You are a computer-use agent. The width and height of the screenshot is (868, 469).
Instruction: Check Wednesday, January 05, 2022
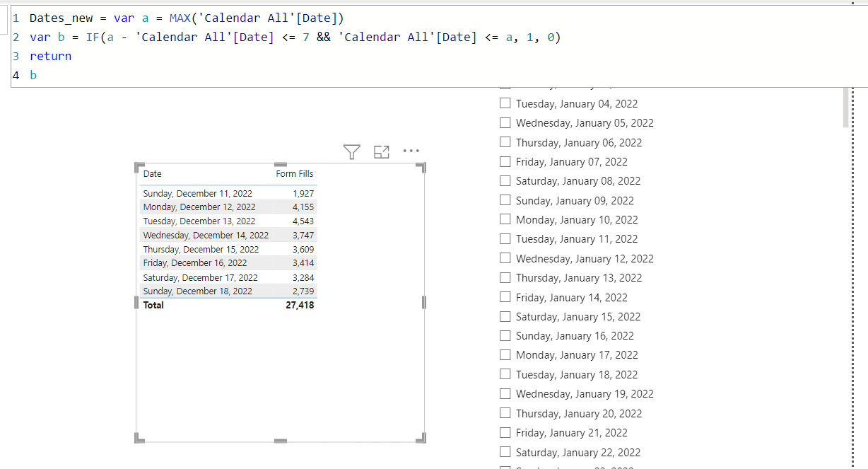coord(505,122)
